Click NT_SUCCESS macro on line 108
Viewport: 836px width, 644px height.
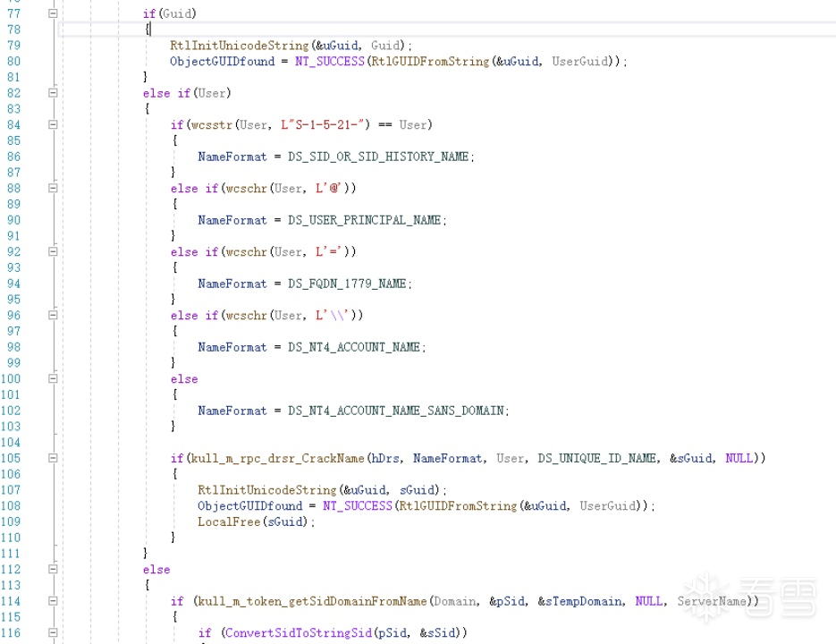point(358,505)
